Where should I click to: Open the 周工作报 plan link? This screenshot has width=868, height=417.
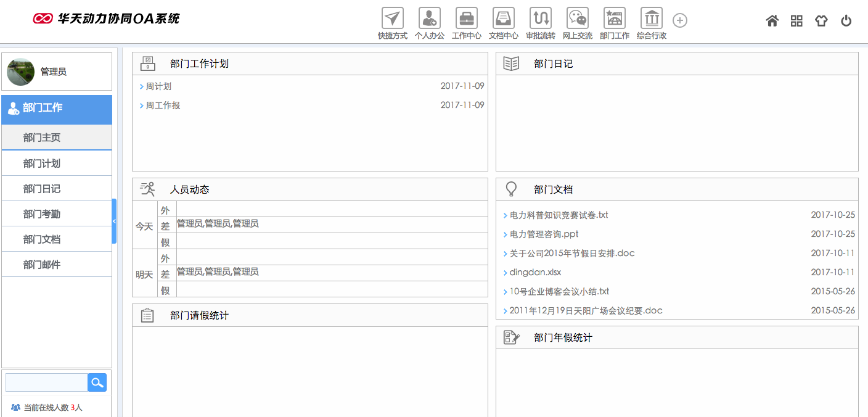coord(163,105)
